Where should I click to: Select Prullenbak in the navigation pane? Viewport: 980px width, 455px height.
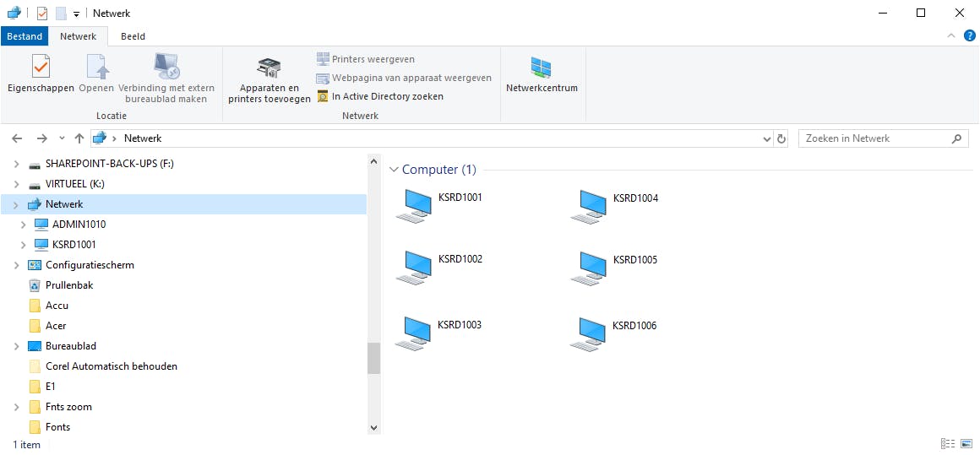tap(69, 285)
